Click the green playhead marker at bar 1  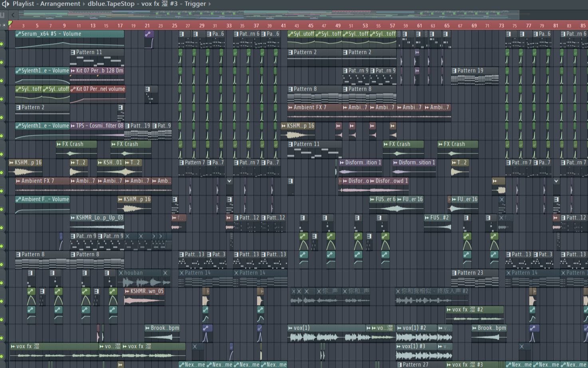pyautogui.click(x=10, y=24)
